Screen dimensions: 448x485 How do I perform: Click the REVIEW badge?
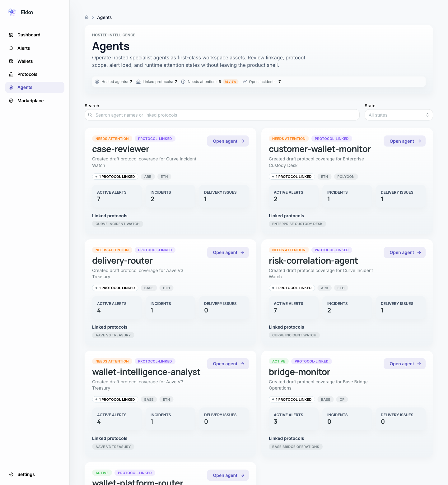[x=231, y=82]
